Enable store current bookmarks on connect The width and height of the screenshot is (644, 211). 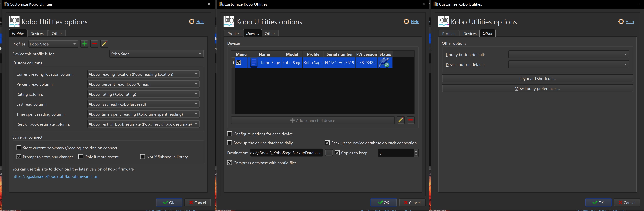click(x=19, y=148)
